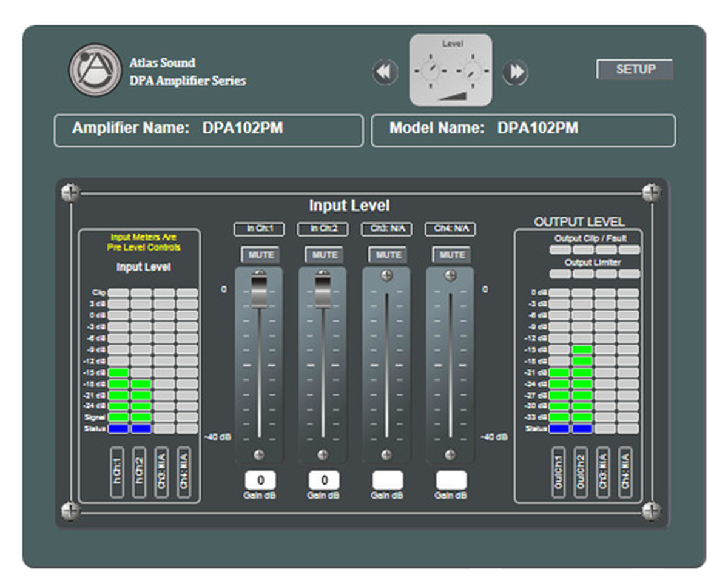The image size is (728, 586).
Task: Mute input channel 1
Action: tap(260, 255)
